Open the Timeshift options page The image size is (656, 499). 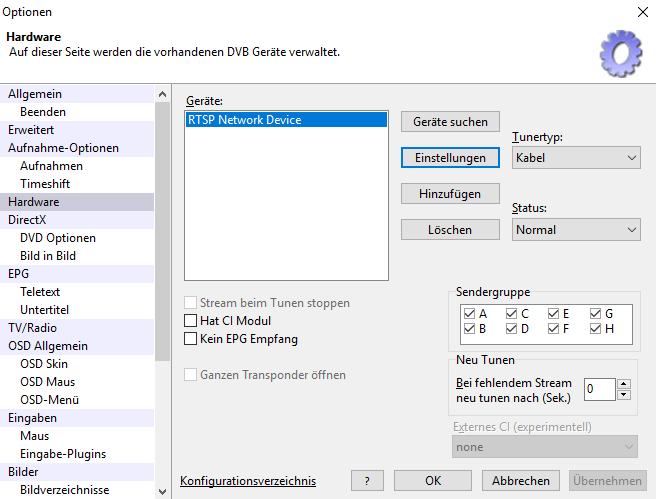pyautogui.click(x=45, y=184)
